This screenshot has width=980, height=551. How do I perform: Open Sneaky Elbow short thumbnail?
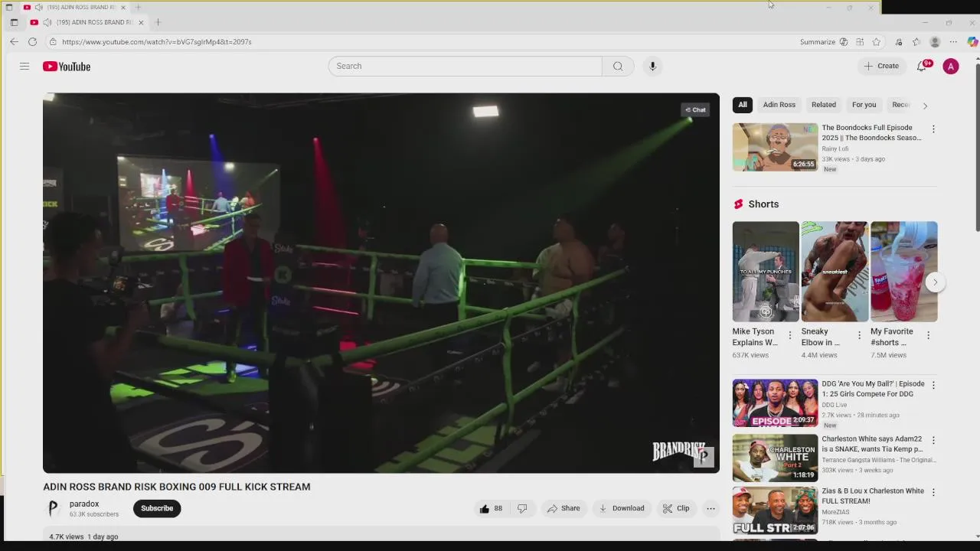tap(835, 272)
